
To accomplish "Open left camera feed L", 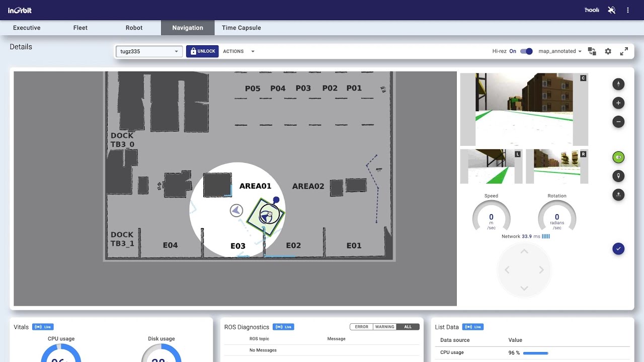I will 492,166.
